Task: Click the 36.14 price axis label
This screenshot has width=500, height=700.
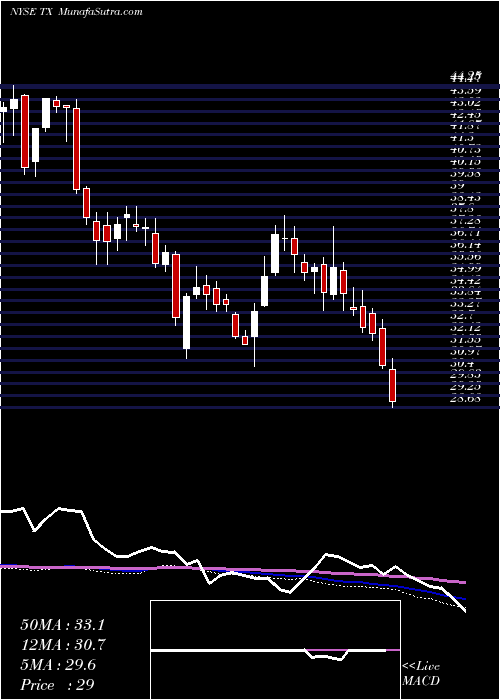Action: click(466, 244)
